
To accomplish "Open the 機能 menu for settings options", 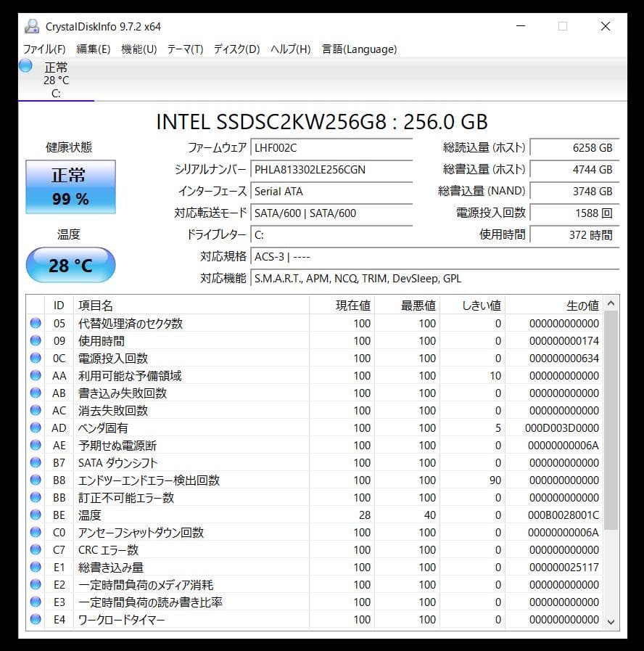I will (x=137, y=49).
